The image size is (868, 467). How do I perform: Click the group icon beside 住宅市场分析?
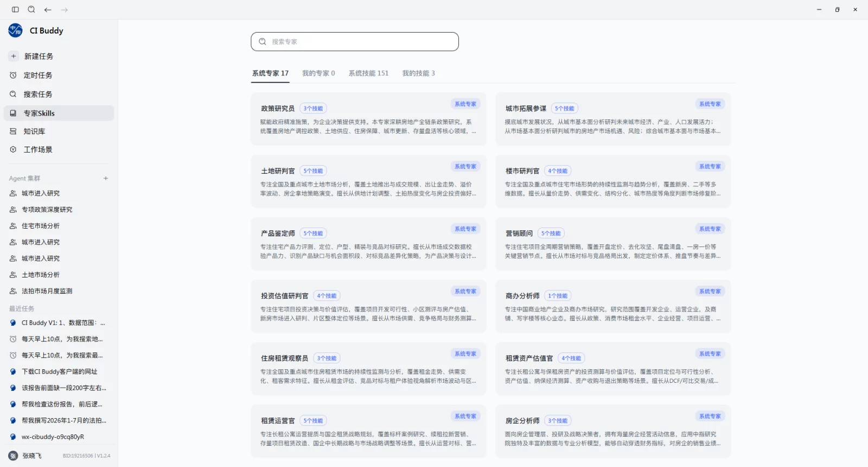tap(13, 226)
